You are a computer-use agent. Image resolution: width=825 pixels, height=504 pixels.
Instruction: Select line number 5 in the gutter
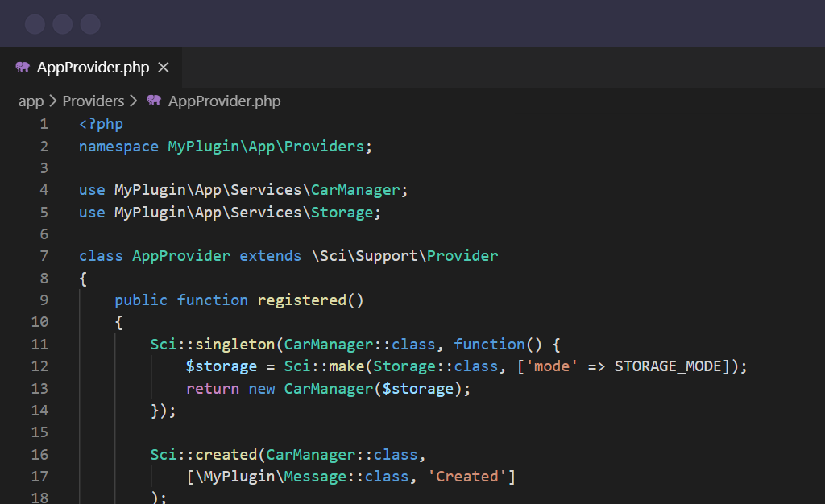[x=44, y=213]
